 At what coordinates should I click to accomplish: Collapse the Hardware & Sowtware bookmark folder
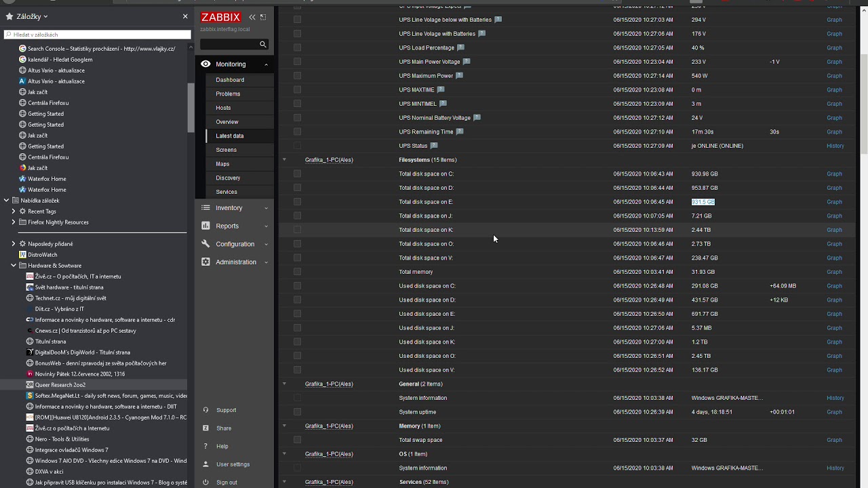coord(14,266)
